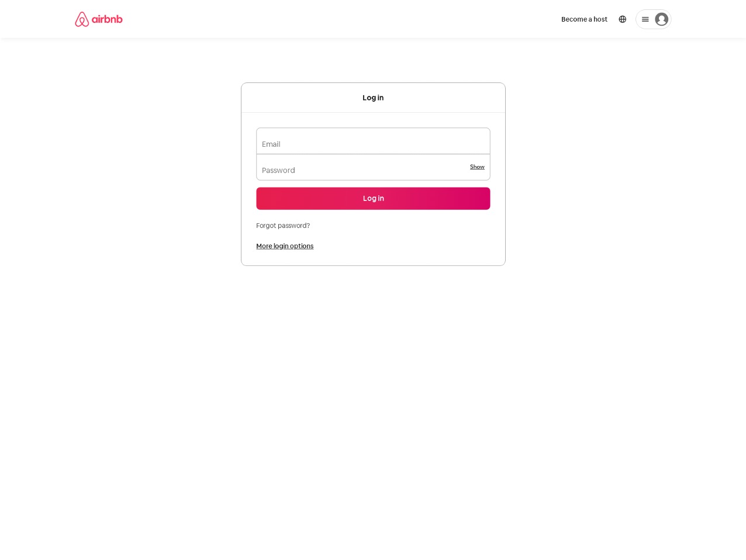Show the password characters

pyautogui.click(x=477, y=167)
